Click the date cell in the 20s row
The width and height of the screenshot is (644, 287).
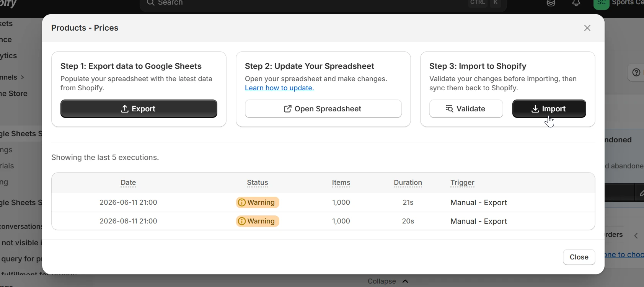tap(129, 221)
